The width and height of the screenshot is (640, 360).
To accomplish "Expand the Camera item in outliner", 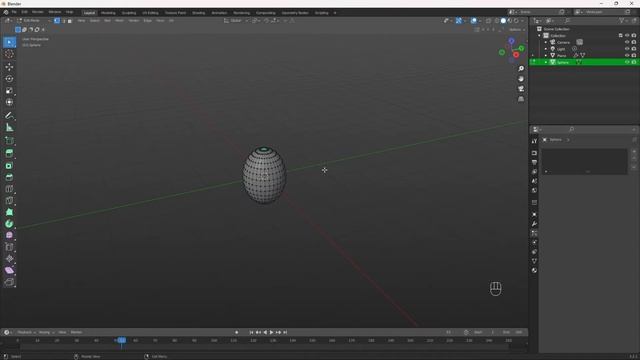I will (546, 42).
